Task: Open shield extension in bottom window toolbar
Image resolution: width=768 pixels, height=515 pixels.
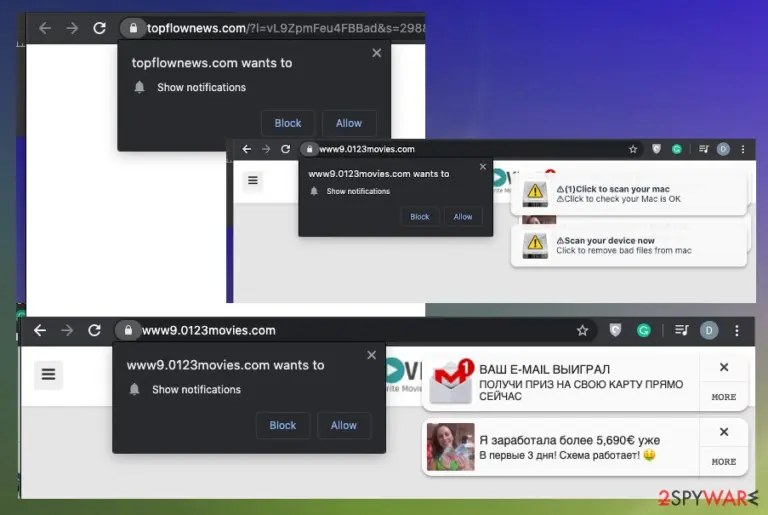Action: tap(616, 330)
